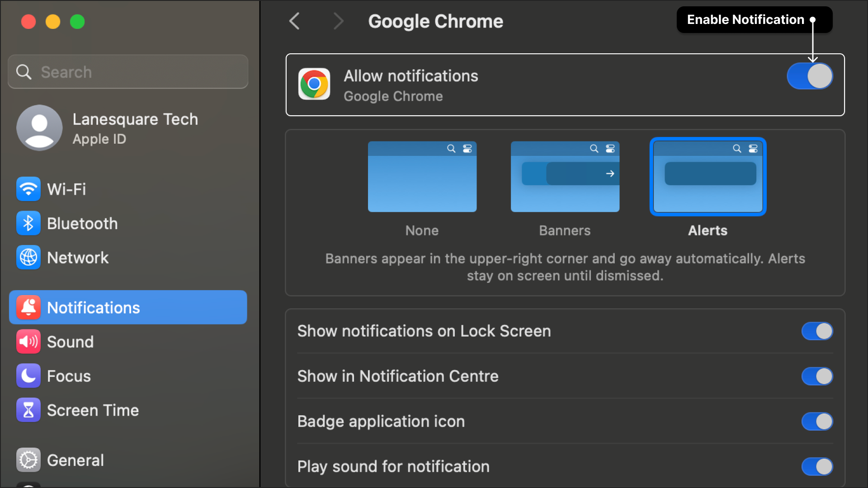The width and height of the screenshot is (868, 488).
Task: Select the Alerts alert style thumbnail
Action: coord(708,177)
